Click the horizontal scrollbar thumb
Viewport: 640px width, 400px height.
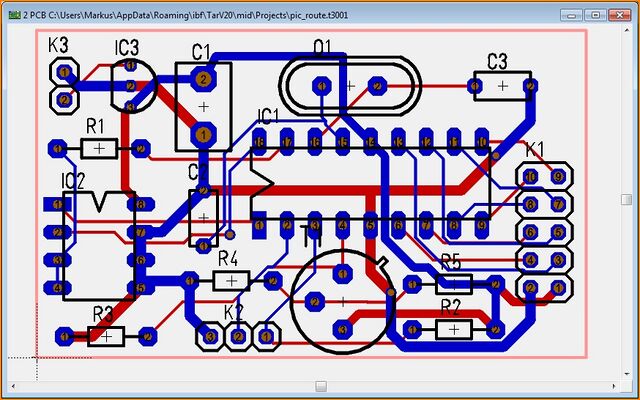tap(322, 386)
